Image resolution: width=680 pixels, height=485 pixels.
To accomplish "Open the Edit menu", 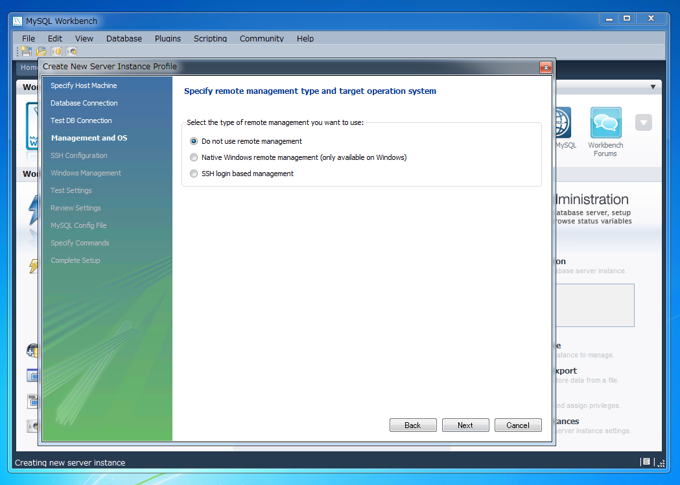I will click(x=55, y=39).
